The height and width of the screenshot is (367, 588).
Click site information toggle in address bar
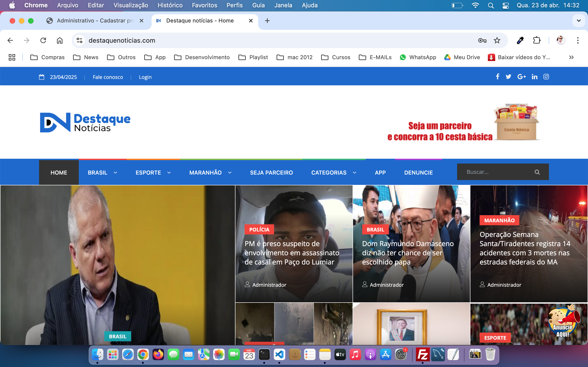click(x=79, y=40)
